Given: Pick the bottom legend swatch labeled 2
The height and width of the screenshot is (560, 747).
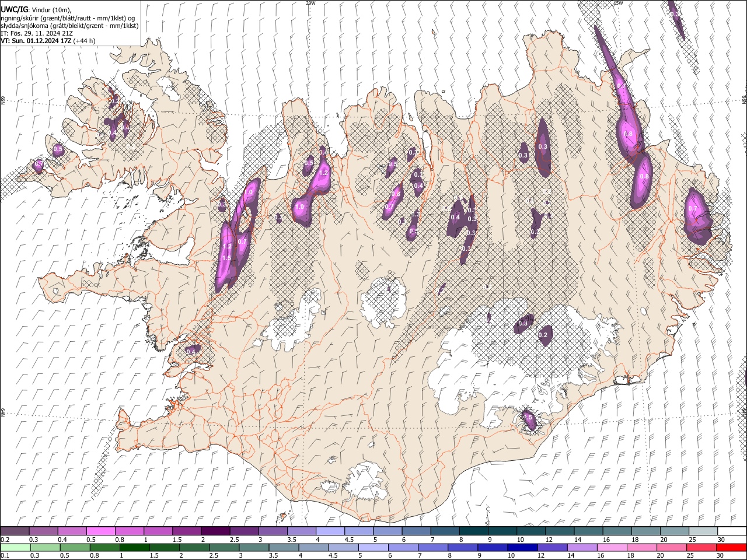Looking at the screenshot, I should pyautogui.click(x=194, y=547).
